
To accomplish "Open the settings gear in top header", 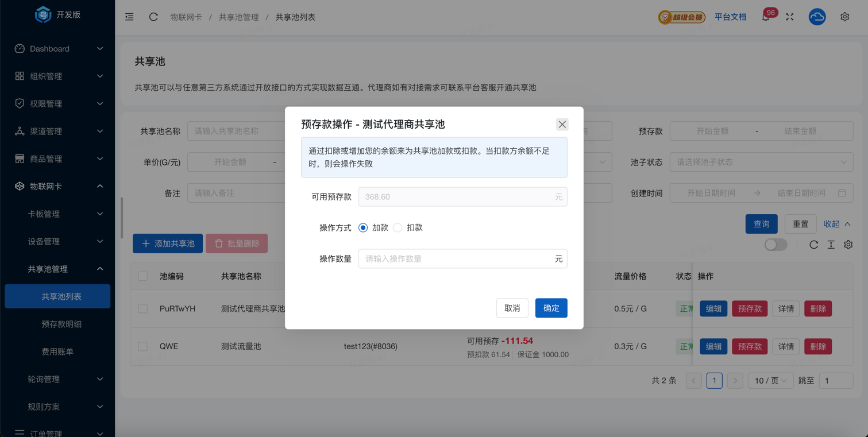I will point(844,17).
